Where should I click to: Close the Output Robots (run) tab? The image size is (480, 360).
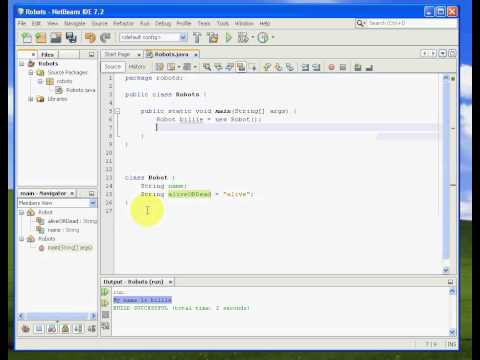pos(170,282)
